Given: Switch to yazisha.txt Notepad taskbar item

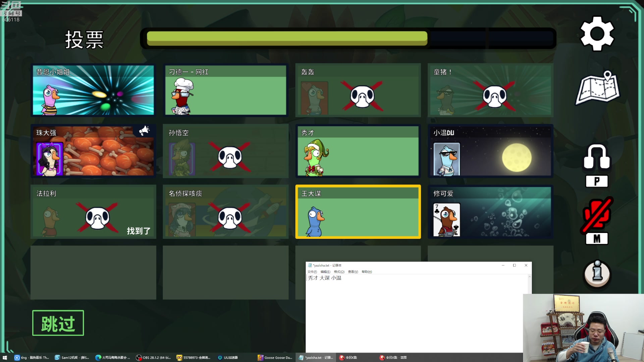Looking at the screenshot, I should 316,358.
